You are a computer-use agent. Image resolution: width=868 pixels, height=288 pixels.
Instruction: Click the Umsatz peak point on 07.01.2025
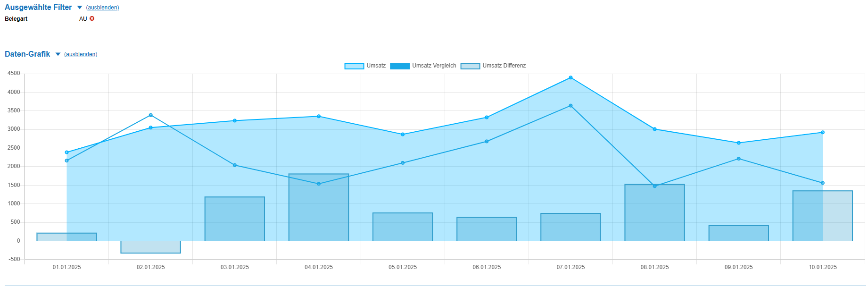tap(570, 77)
